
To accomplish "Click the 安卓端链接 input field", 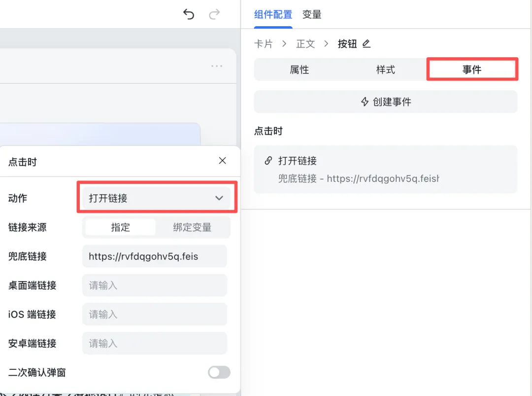I will (x=154, y=343).
